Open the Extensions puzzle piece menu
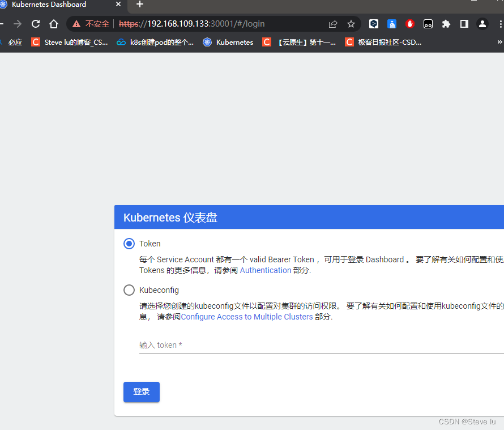The image size is (504, 430). click(x=446, y=24)
